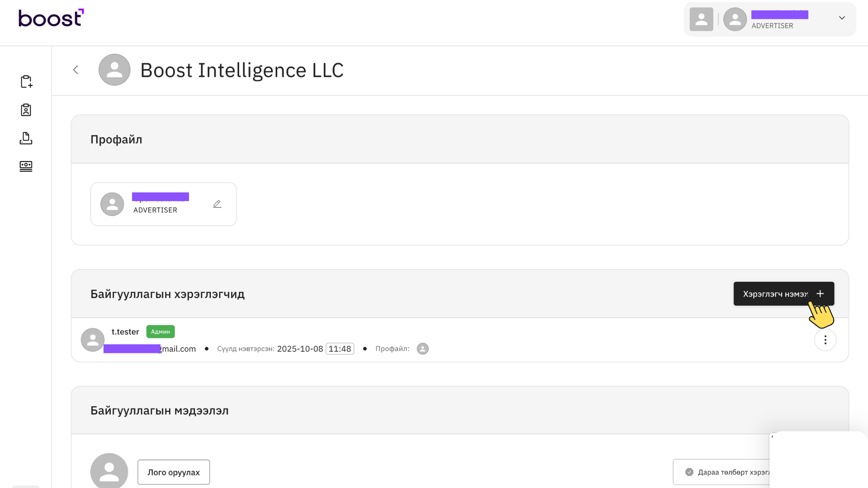This screenshot has width=868, height=488.
Task: Click the square organization avatar in header
Action: pos(701,19)
